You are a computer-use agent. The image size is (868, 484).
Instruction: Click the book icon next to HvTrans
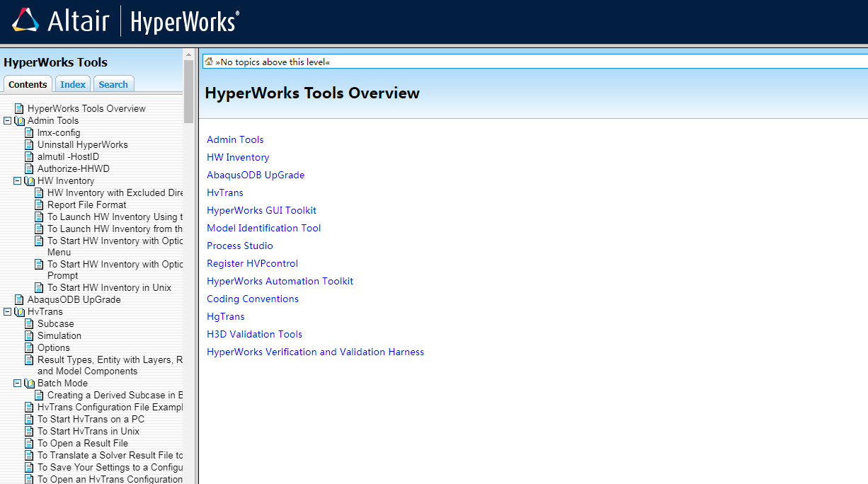(x=19, y=312)
